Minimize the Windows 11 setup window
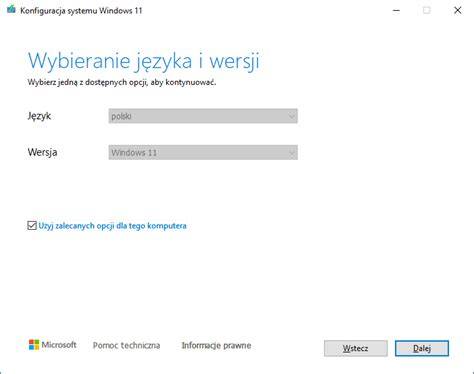 [396, 10]
